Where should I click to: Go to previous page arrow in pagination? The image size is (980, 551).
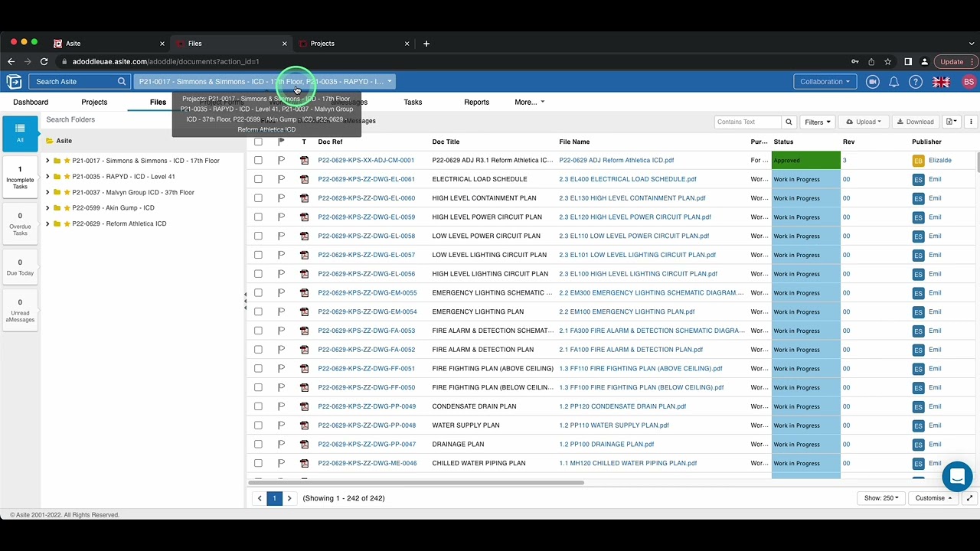[x=260, y=498]
